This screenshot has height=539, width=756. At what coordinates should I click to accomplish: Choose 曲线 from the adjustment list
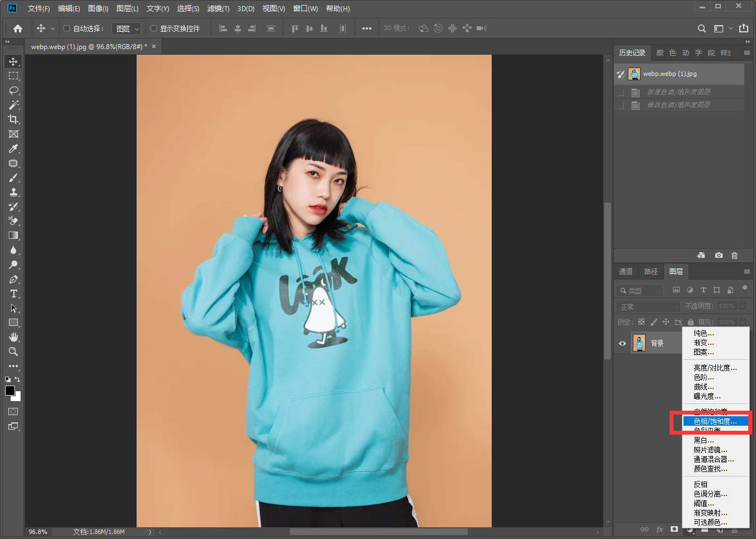(704, 387)
